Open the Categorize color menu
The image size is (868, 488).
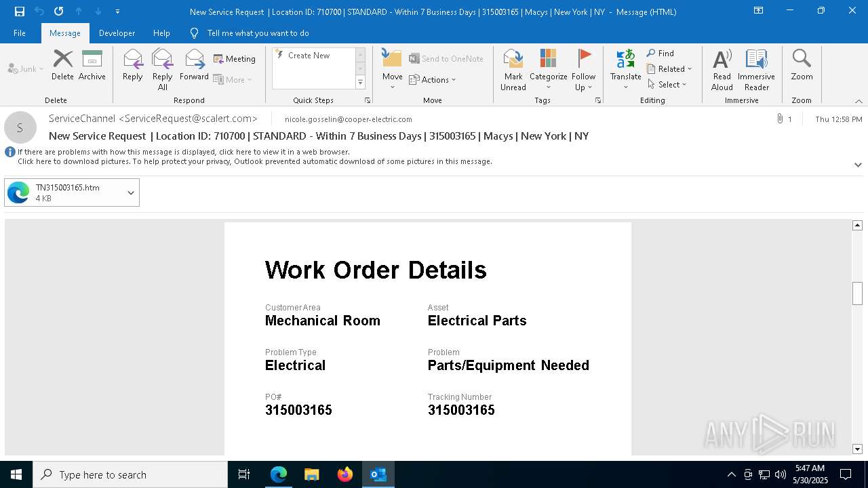[548, 69]
